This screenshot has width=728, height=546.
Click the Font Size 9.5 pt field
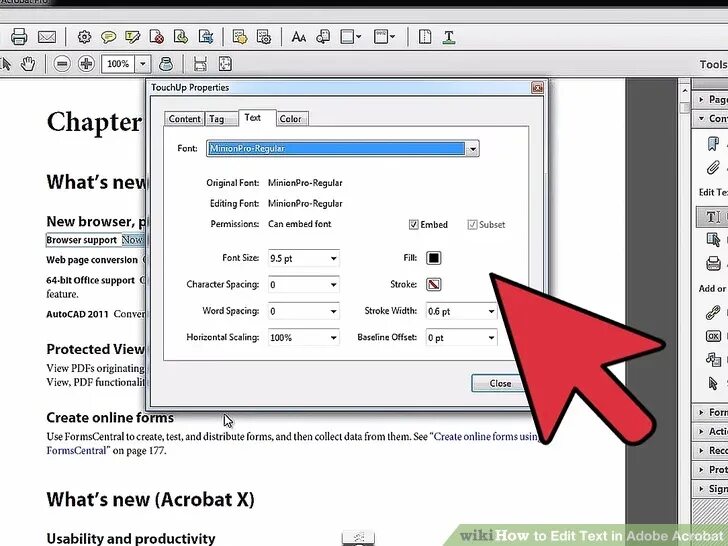[298, 258]
